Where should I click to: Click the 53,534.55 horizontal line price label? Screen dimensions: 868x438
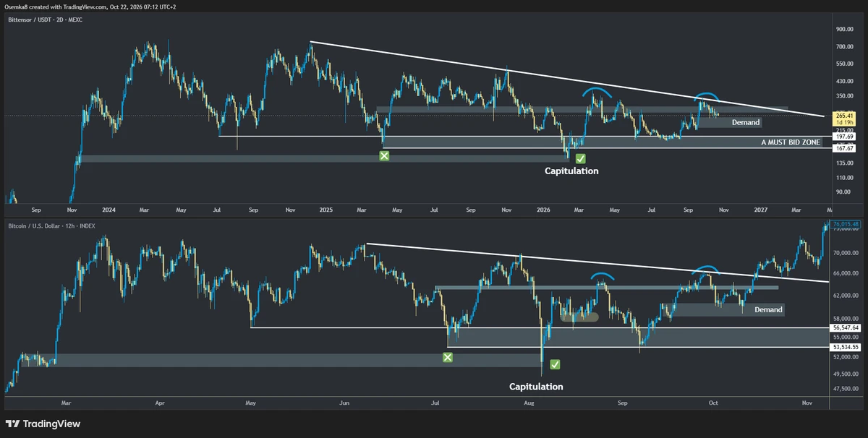pos(846,347)
